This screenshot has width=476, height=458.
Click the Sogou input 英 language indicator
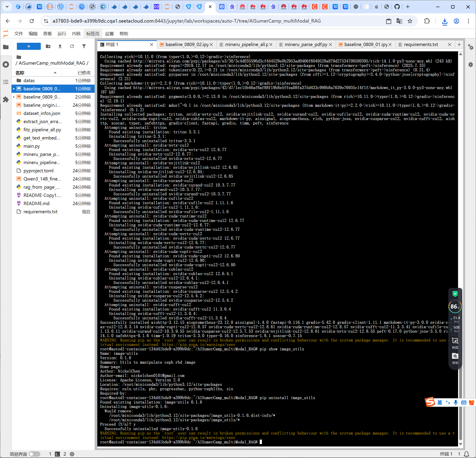click(x=440, y=403)
